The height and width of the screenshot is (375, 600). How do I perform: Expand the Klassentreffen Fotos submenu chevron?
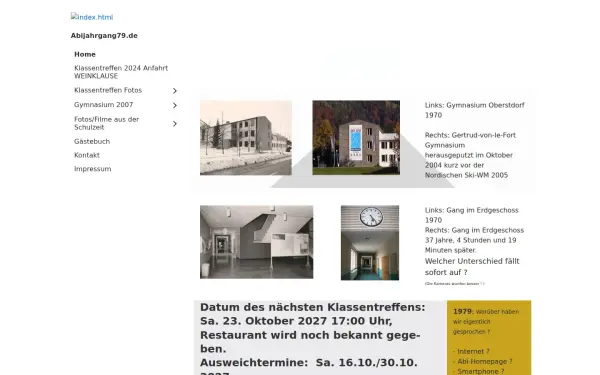tap(174, 91)
